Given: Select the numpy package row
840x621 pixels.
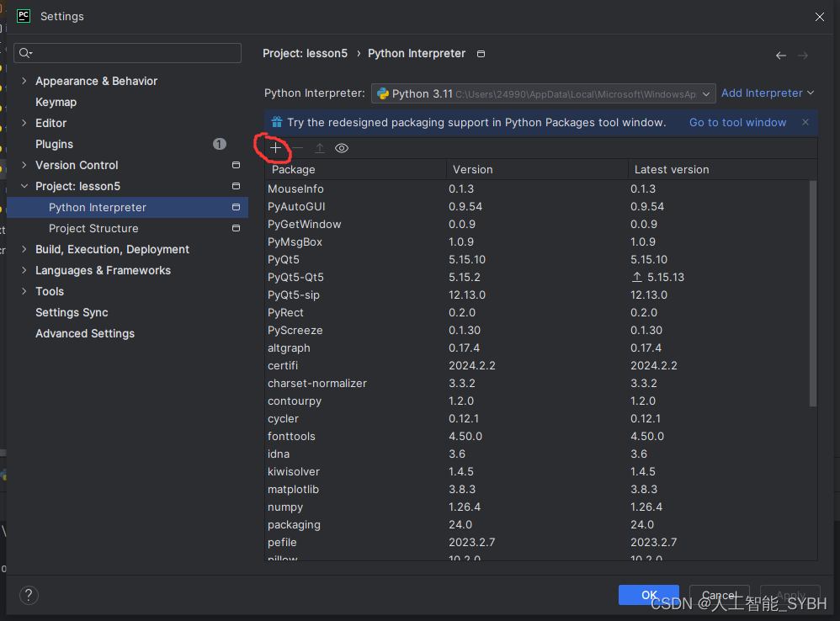Looking at the screenshot, I should point(537,507).
